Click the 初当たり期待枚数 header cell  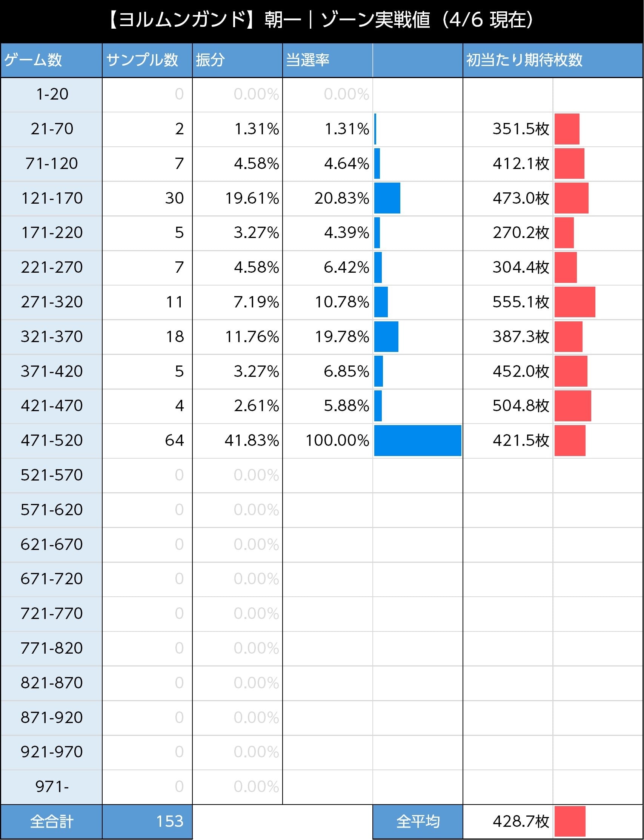point(524,60)
